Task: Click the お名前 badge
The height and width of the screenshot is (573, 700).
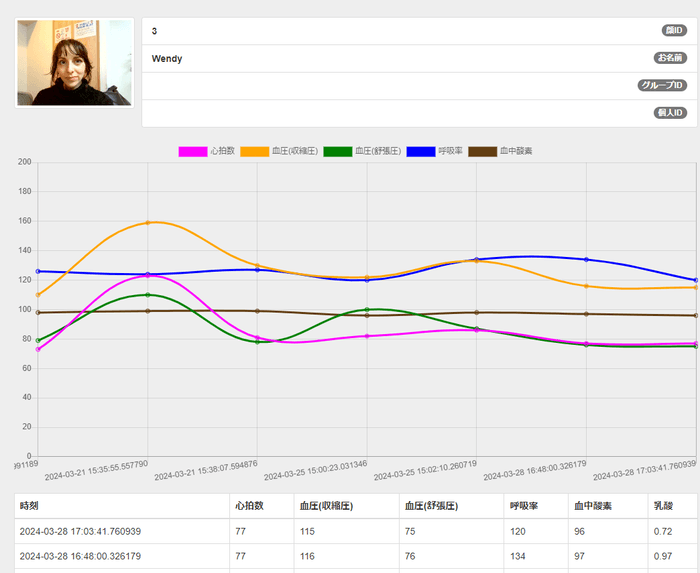Action: point(671,58)
